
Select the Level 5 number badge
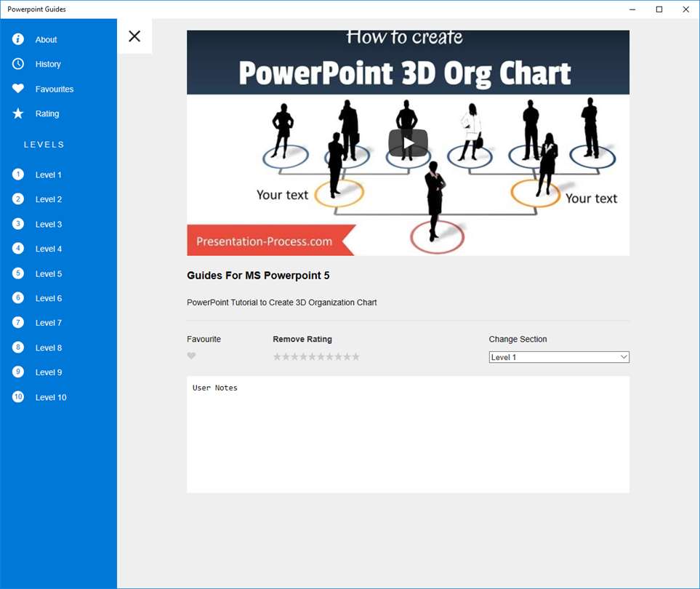[18, 273]
